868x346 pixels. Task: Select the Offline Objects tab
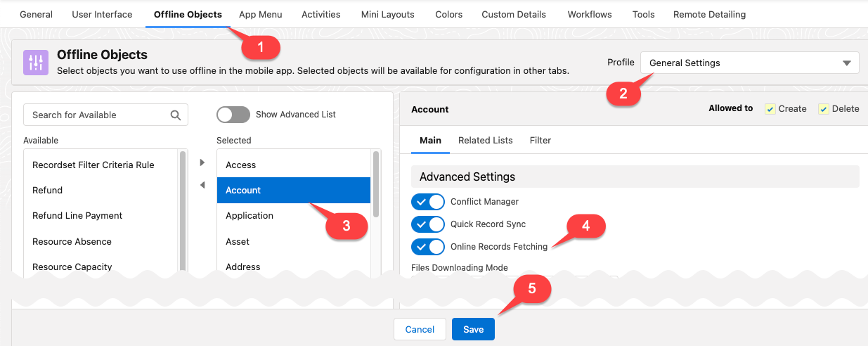(188, 14)
